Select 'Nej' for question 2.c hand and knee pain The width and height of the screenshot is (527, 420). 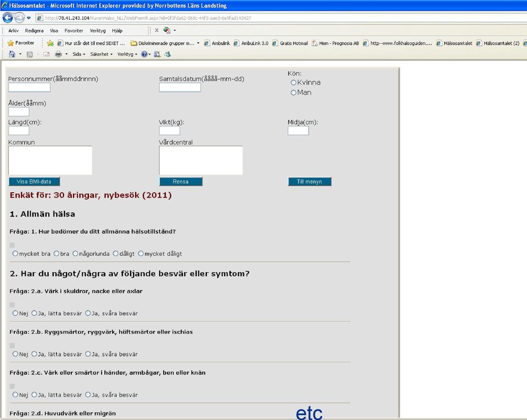pos(15,394)
